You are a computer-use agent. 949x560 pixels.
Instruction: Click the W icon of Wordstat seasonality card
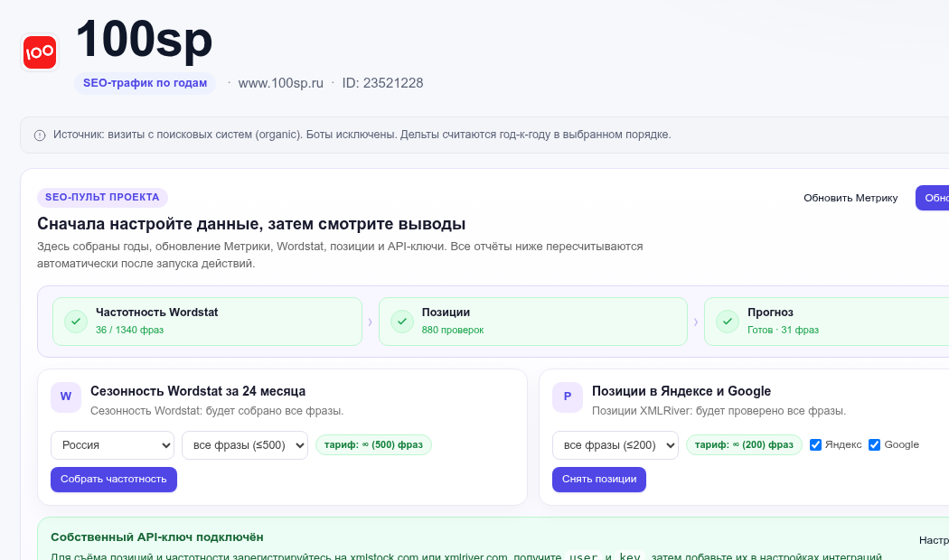pyautogui.click(x=66, y=397)
